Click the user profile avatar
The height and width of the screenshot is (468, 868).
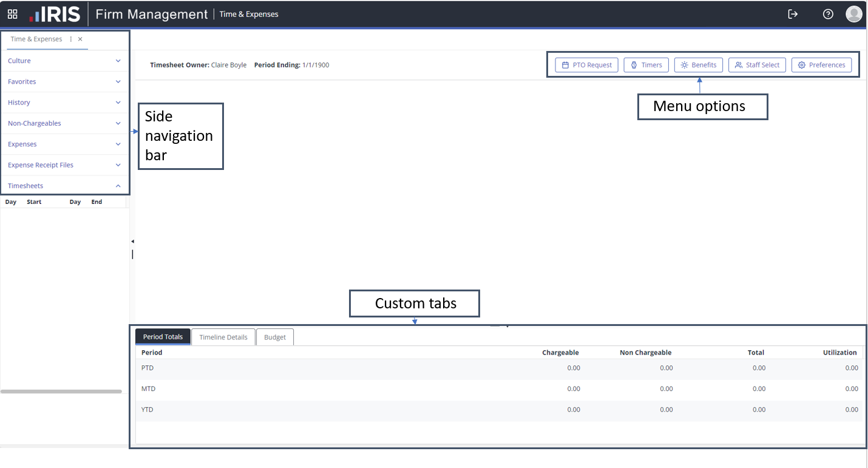pos(854,14)
